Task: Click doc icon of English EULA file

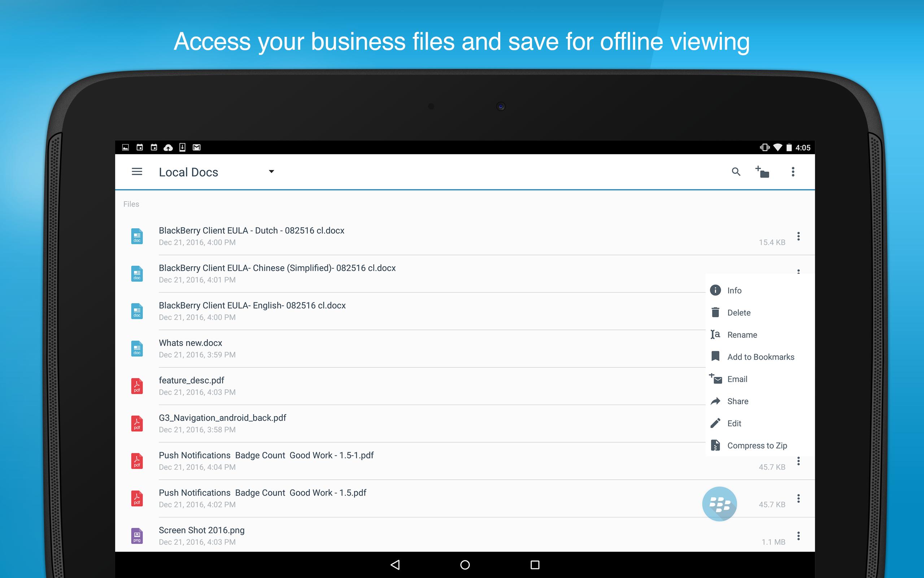Action: 137,311
